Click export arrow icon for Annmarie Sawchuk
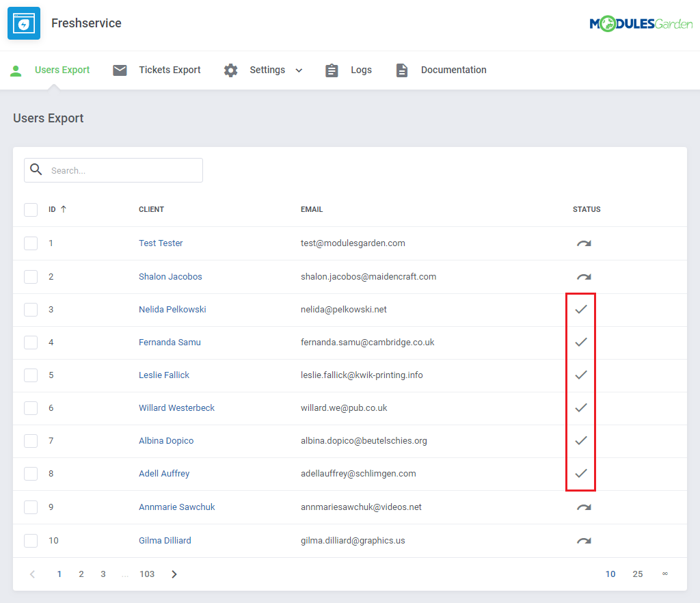Viewport: 700px width, 603px height. (x=584, y=507)
